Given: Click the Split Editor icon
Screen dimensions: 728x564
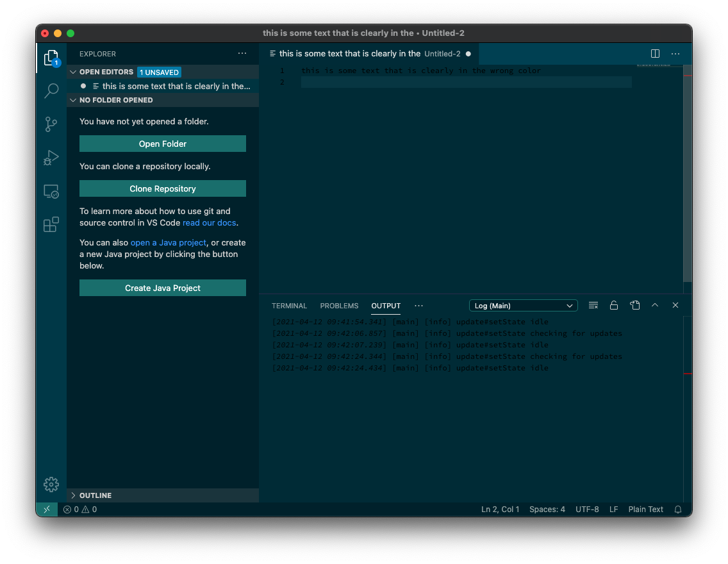Looking at the screenshot, I should coord(654,54).
